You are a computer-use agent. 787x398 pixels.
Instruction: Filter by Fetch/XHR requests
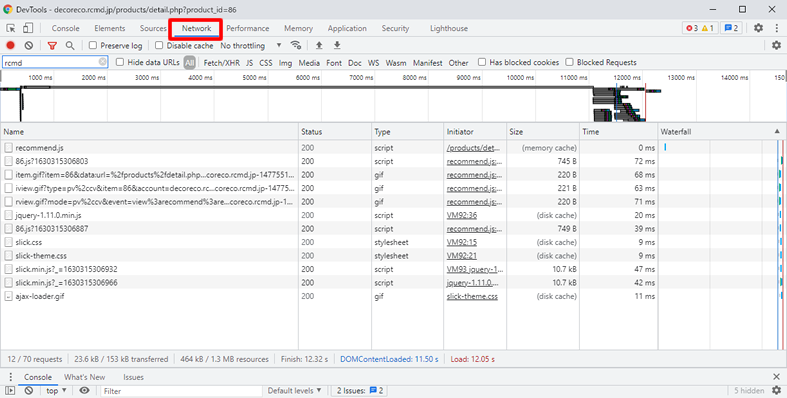[221, 63]
